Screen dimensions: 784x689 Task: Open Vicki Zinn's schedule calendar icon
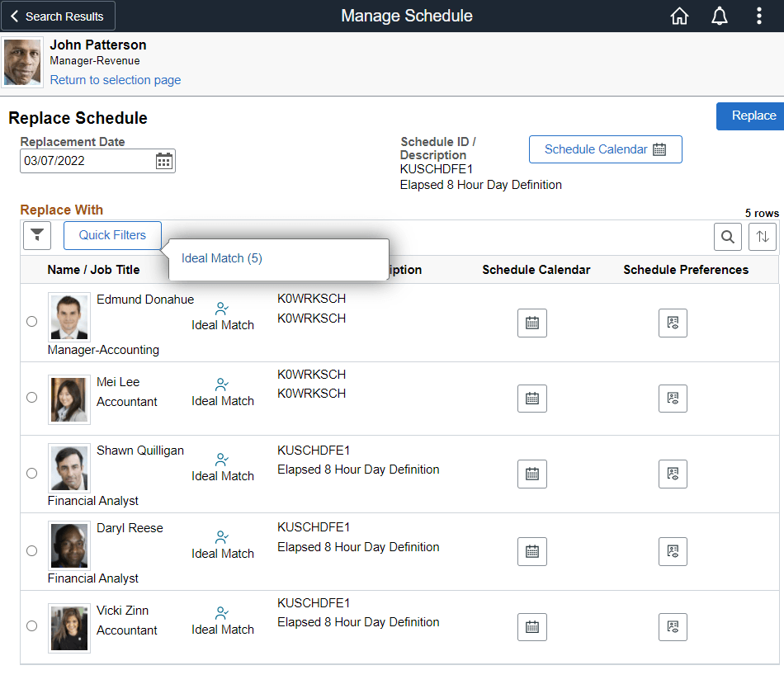pos(532,627)
